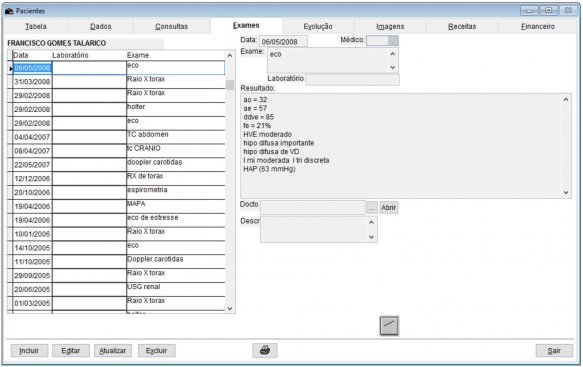Click the up arrow in Exame box
The image size is (583, 367).
pos(393,54)
